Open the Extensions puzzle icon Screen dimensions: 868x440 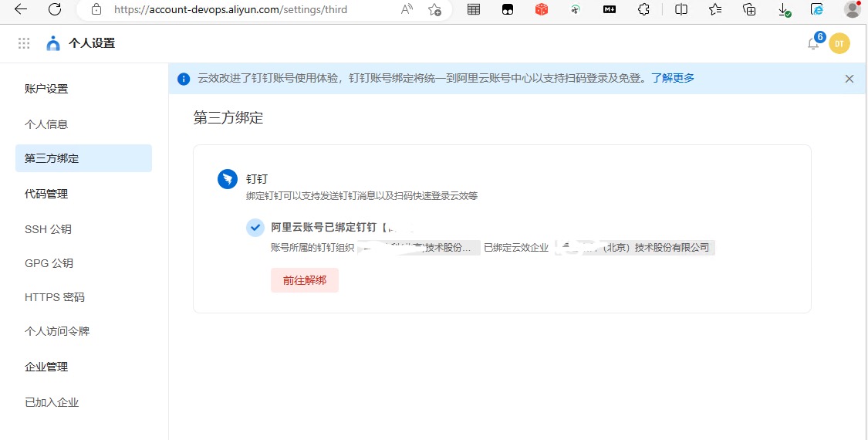point(643,8)
